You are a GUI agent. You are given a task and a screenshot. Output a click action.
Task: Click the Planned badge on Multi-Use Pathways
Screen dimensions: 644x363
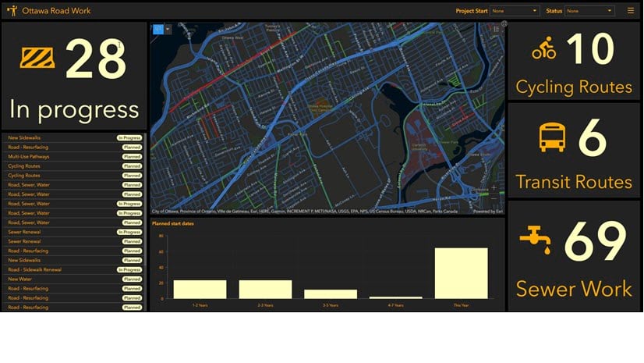pyautogui.click(x=133, y=157)
